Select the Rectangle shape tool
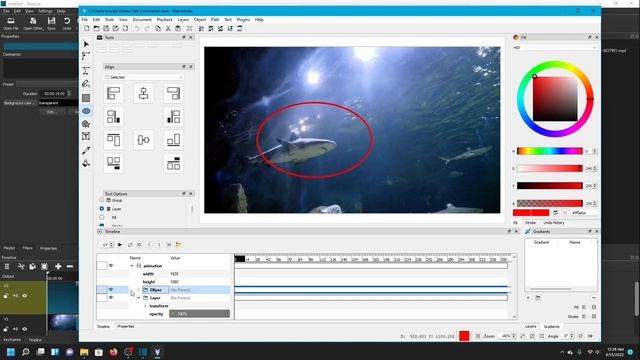 [86, 98]
